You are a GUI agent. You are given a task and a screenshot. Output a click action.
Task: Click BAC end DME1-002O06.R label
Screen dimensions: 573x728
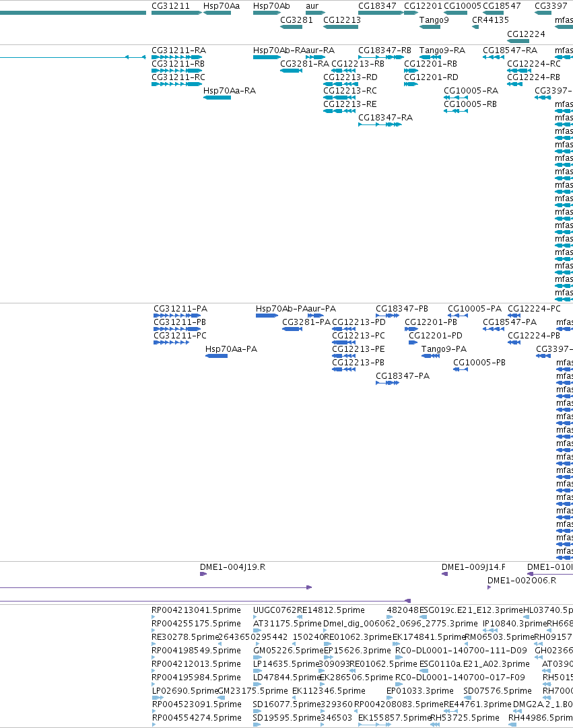(521, 581)
